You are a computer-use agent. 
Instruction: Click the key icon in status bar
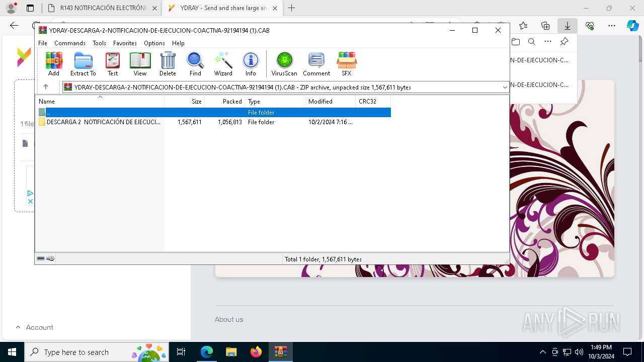(x=50, y=259)
